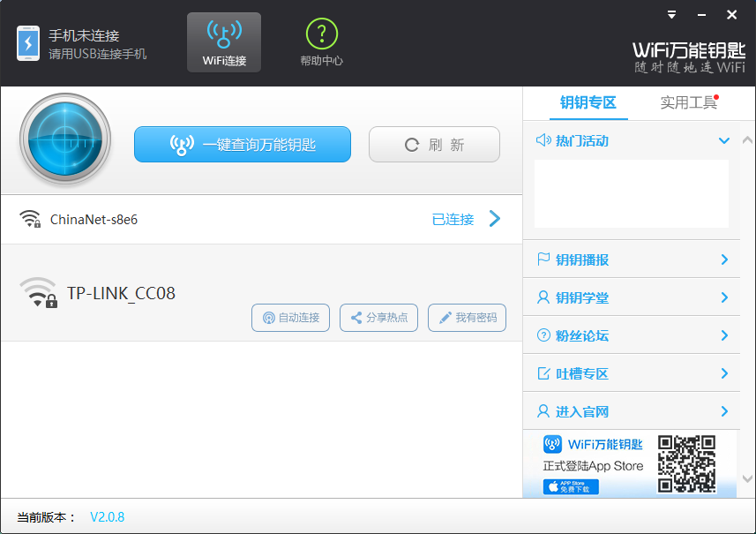Open 粉丝论坛 fan forum
756x534 pixels.
coord(632,335)
